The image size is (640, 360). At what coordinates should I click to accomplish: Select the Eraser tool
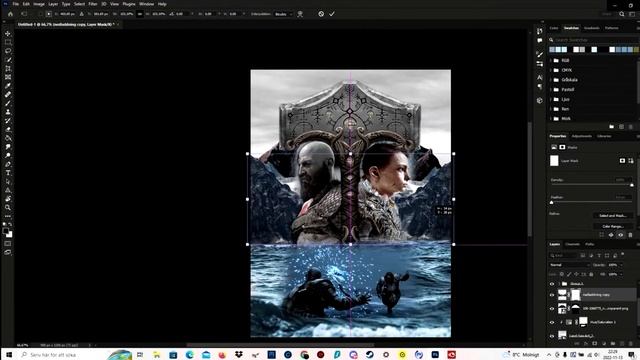(8, 129)
